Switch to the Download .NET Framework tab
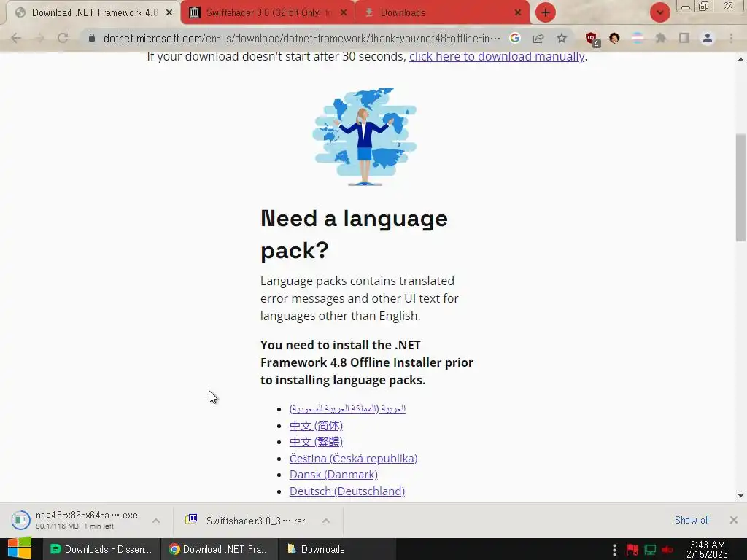 [94, 12]
